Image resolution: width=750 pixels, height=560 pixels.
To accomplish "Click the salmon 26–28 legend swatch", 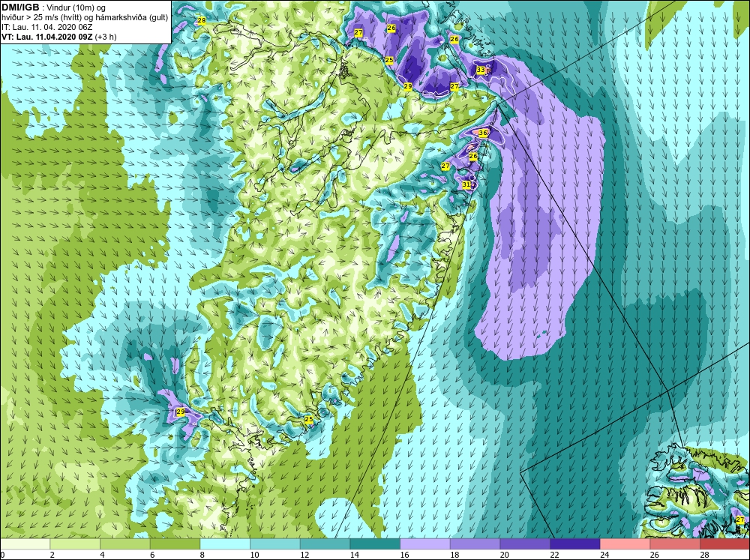I will tap(675, 544).
